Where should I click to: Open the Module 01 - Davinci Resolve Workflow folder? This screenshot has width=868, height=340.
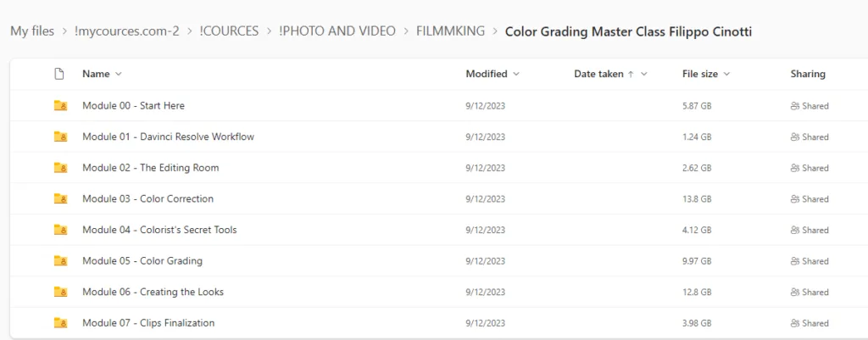[168, 137]
